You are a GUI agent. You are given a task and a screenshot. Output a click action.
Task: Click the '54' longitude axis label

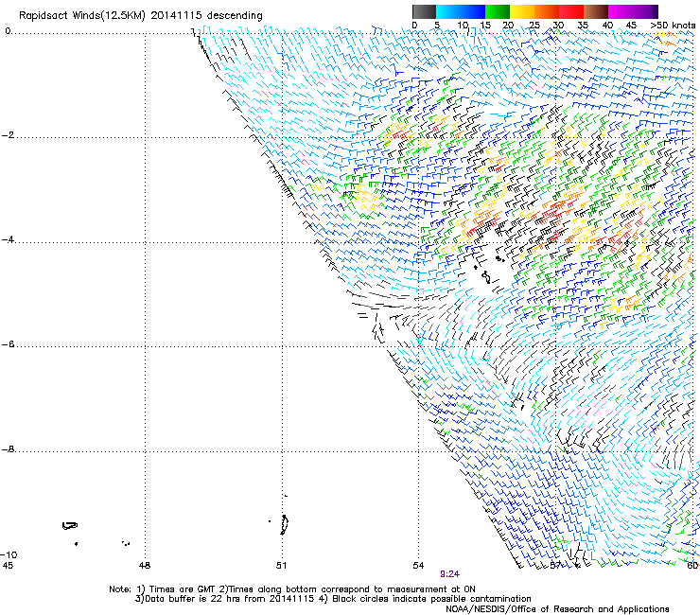coord(418,566)
